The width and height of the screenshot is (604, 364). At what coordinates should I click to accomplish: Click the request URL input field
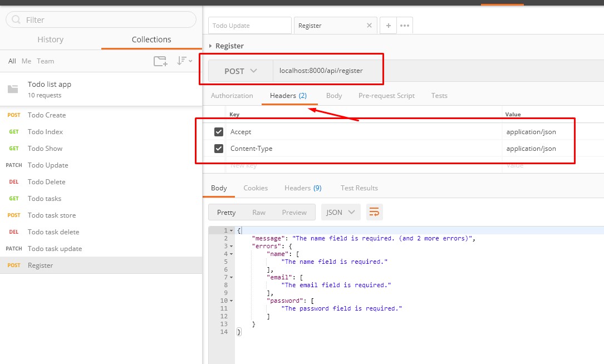click(327, 71)
